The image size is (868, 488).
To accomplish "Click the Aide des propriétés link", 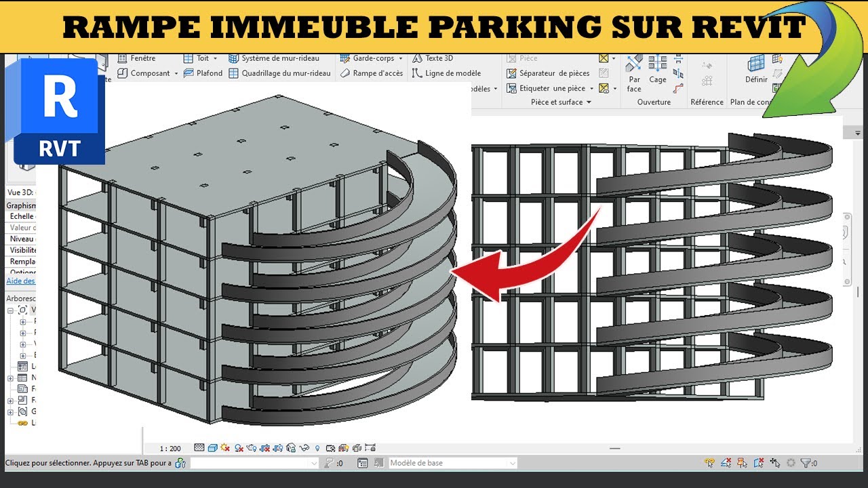I will coord(21,281).
